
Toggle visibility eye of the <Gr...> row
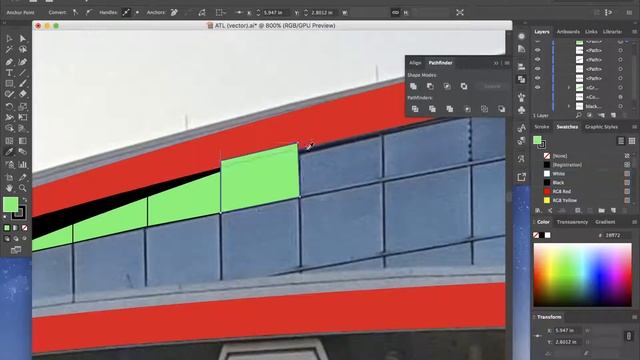538,87
